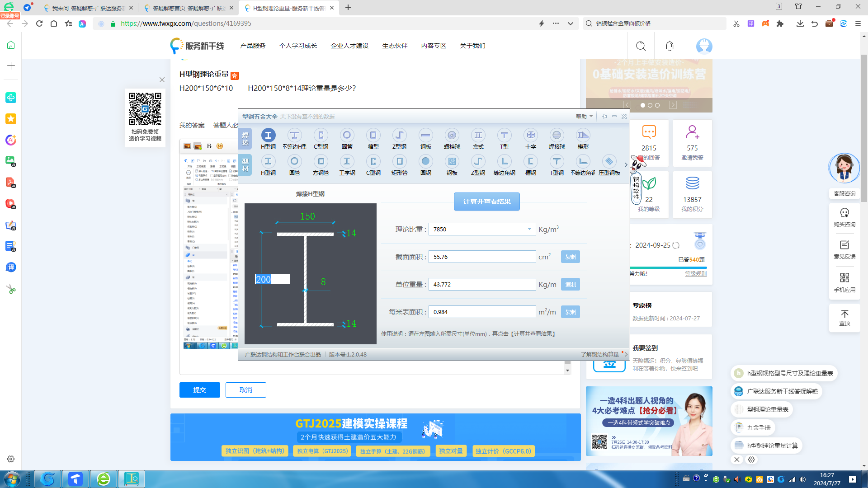Open the 型钢理论重量表 suggestion chip
Screen dimensions: 868x488
762,409
